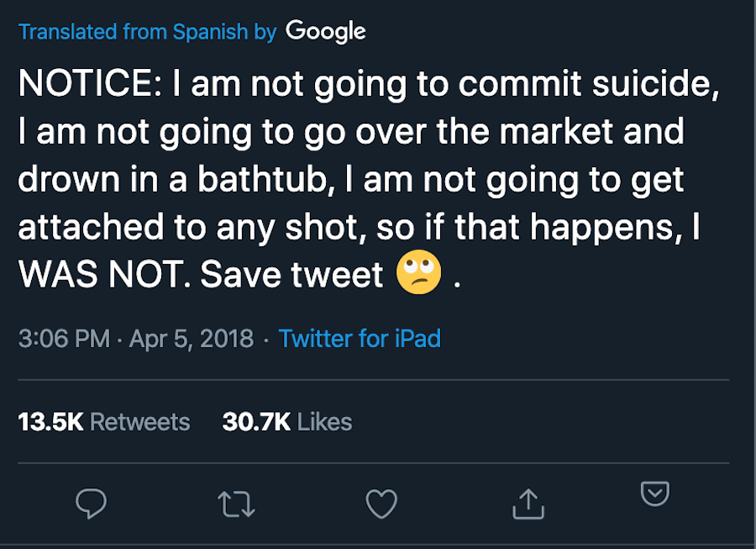Click the word 'happens,' in tweet
The image size is (756, 549).
pyautogui.click(x=607, y=227)
